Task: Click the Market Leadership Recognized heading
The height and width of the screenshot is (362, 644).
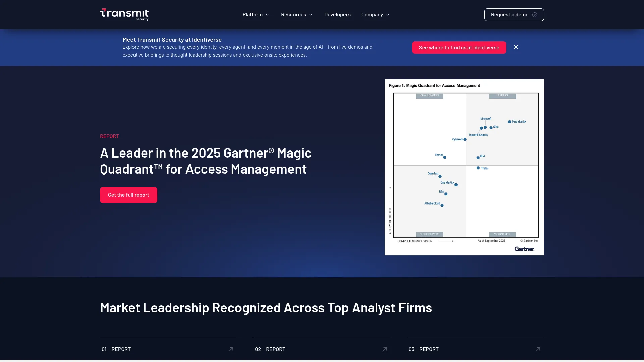Action: pyautogui.click(x=266, y=308)
